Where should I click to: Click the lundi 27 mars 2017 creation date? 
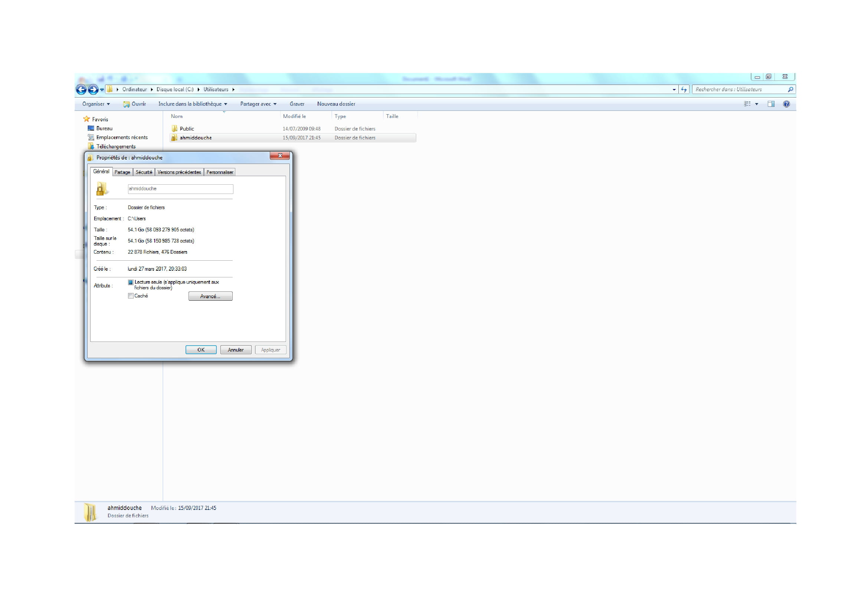[x=157, y=269]
